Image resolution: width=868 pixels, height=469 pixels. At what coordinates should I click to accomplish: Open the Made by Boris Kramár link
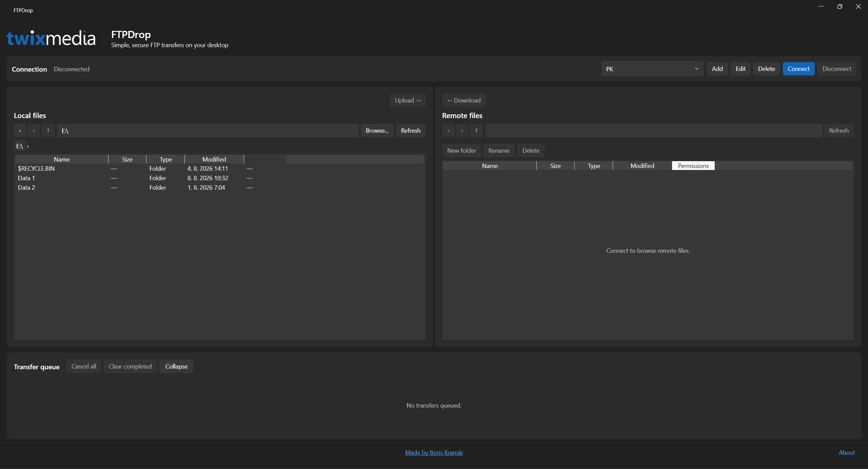pyautogui.click(x=434, y=453)
